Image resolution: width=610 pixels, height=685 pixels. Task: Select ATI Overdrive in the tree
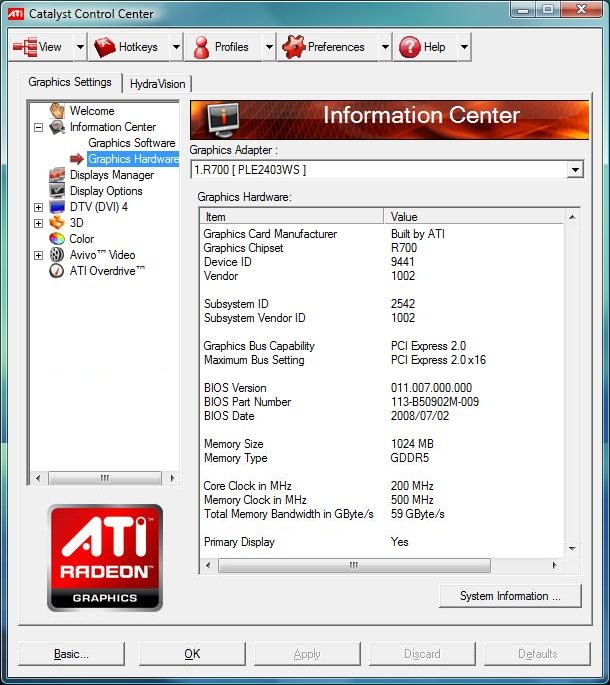click(107, 271)
